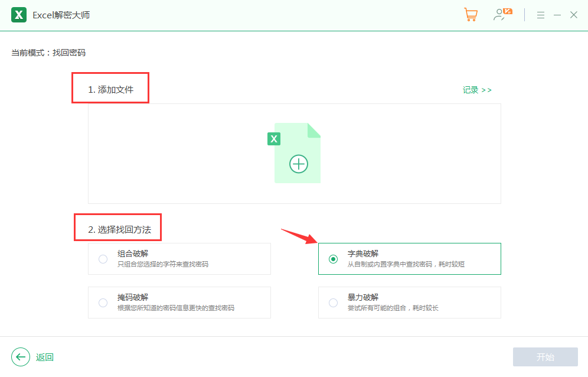Click the add Excel file icon
This screenshot has height=377, width=588.
click(294, 153)
